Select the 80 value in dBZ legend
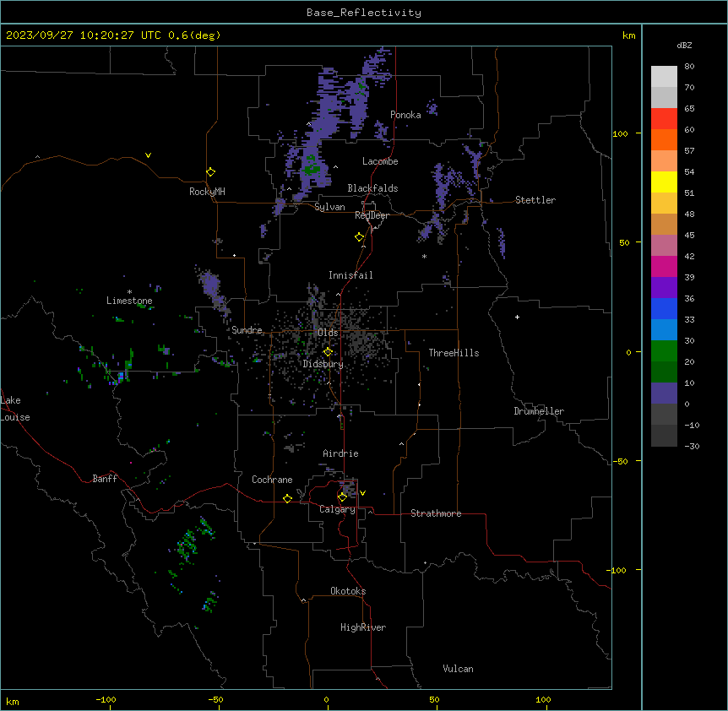Image resolution: width=728 pixels, height=711 pixels. 689,67
